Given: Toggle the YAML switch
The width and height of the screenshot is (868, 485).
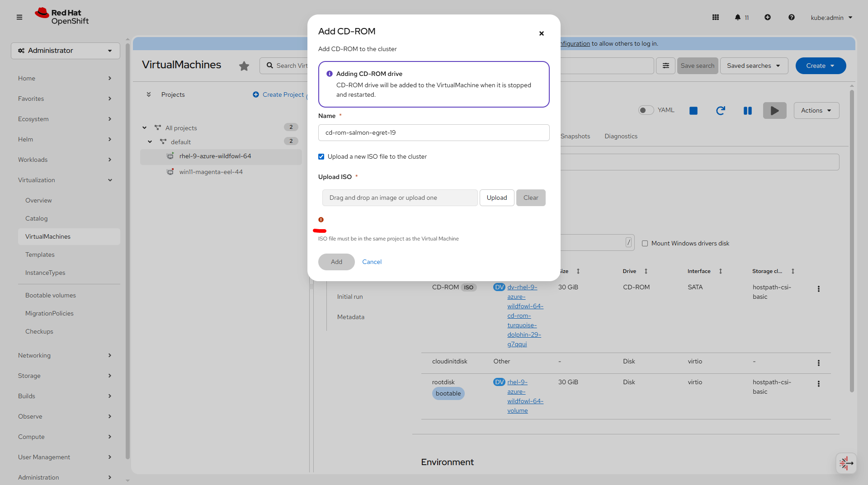Looking at the screenshot, I should [646, 110].
